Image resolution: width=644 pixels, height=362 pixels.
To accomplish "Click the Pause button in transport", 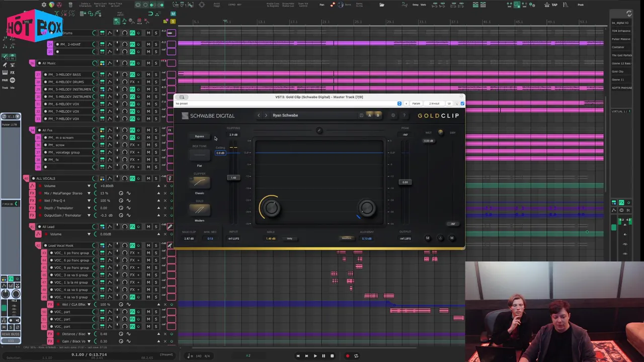I will (x=324, y=356).
